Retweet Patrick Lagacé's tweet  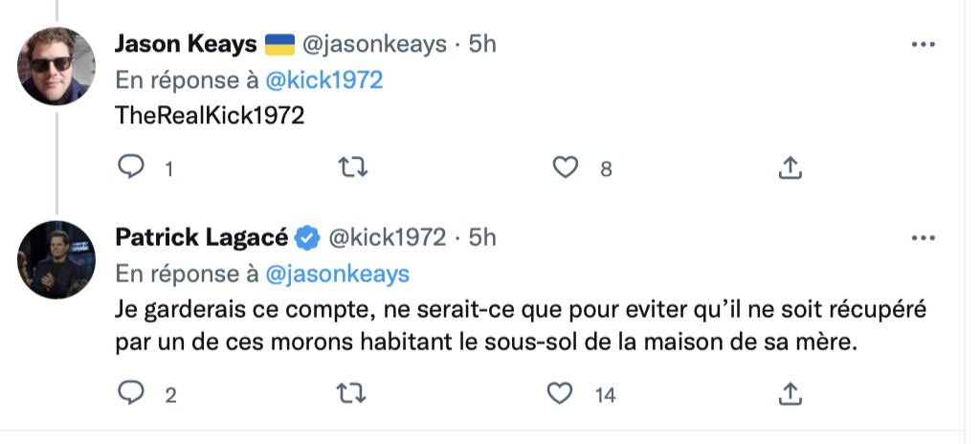351,393
